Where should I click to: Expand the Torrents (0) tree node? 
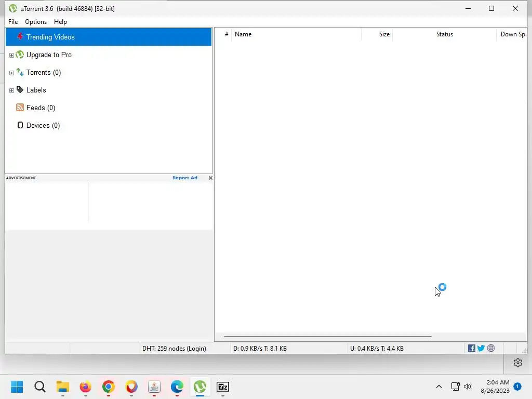(11, 73)
